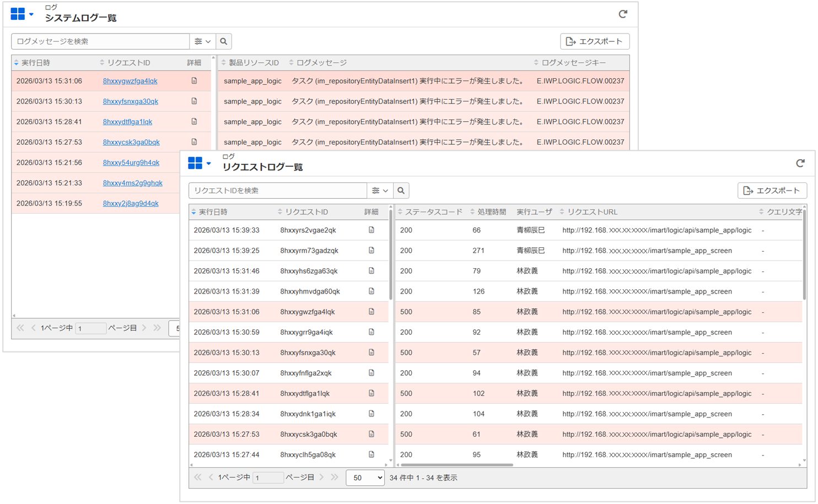Open the rows-per-page dropdown showing 50
This screenshot has width=818, height=504.
[x=365, y=478]
